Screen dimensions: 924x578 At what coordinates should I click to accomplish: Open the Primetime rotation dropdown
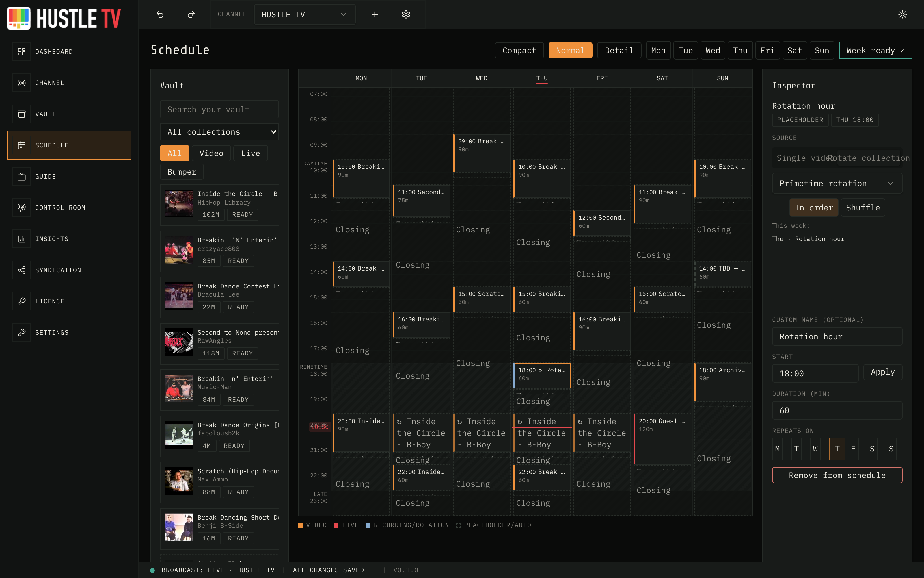pos(837,184)
